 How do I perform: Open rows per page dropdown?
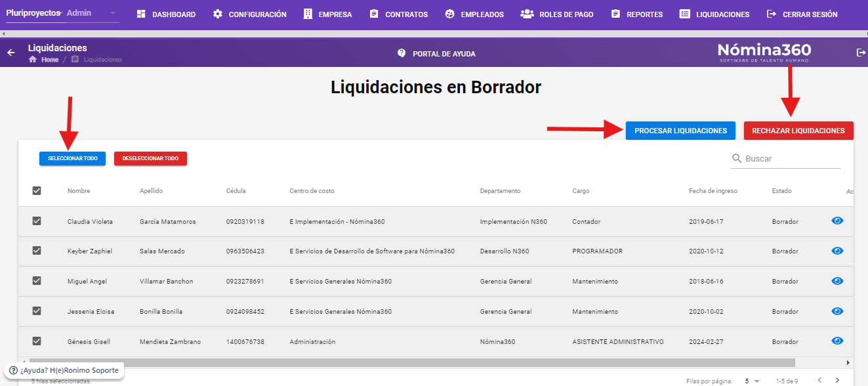(x=752, y=381)
